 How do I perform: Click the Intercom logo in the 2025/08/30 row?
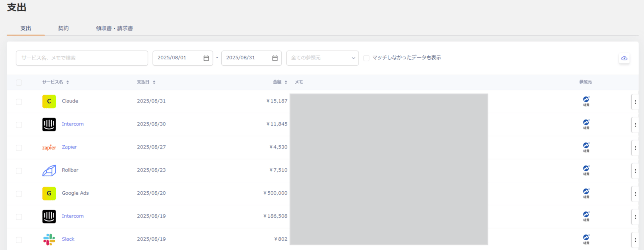(49, 124)
